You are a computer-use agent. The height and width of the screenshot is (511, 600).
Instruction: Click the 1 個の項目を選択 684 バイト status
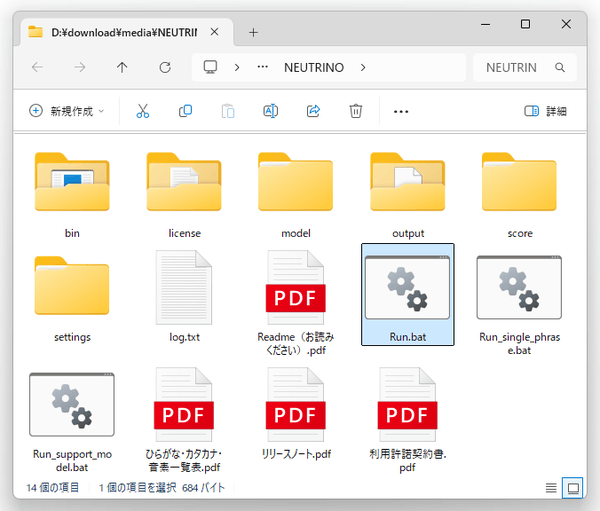(x=162, y=488)
